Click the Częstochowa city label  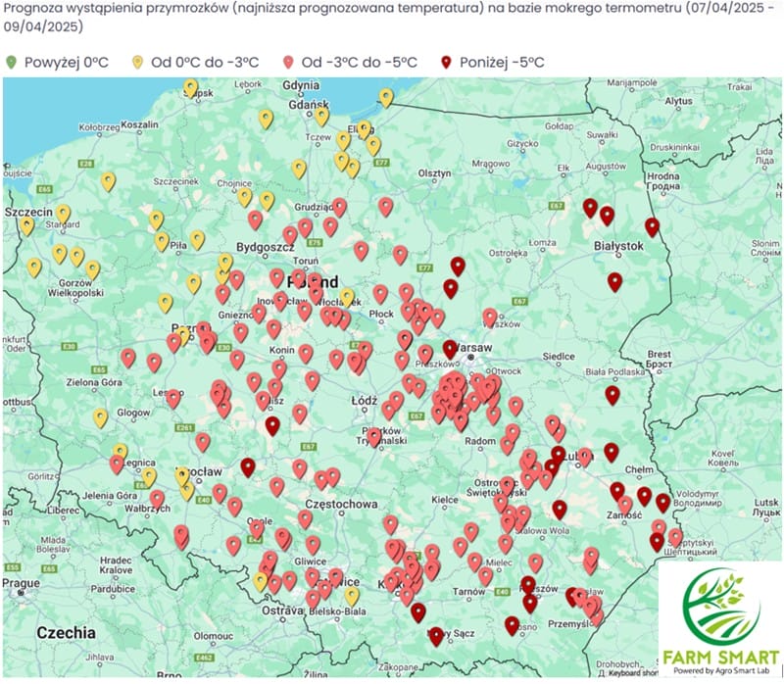coord(341,504)
